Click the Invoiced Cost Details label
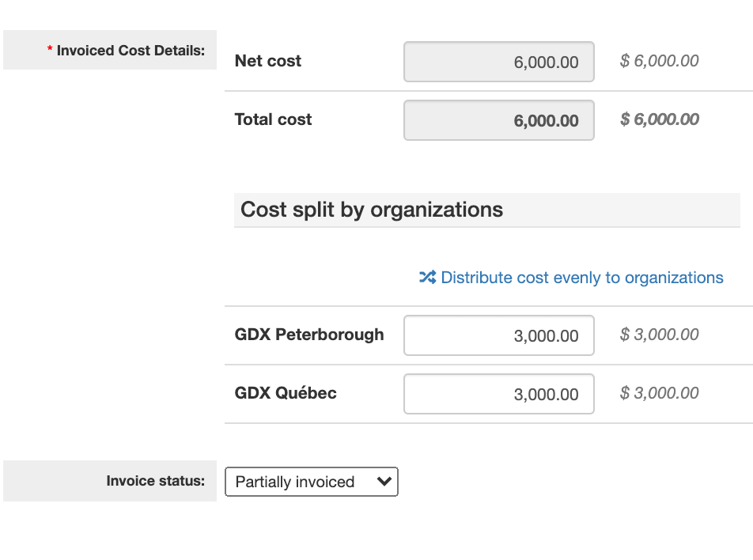Viewport: 753px width, 560px height. [131, 49]
